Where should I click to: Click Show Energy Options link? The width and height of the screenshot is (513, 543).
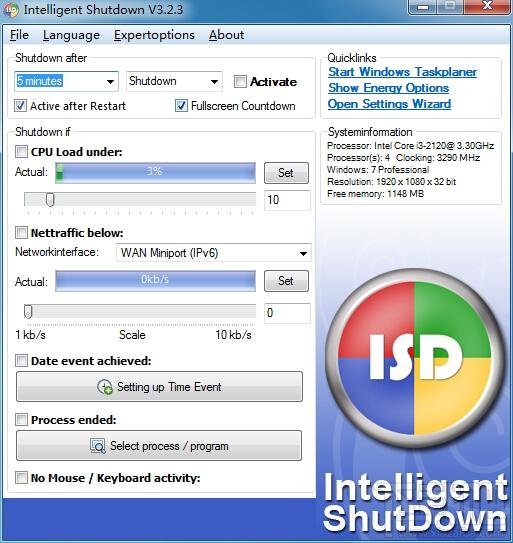tap(388, 88)
